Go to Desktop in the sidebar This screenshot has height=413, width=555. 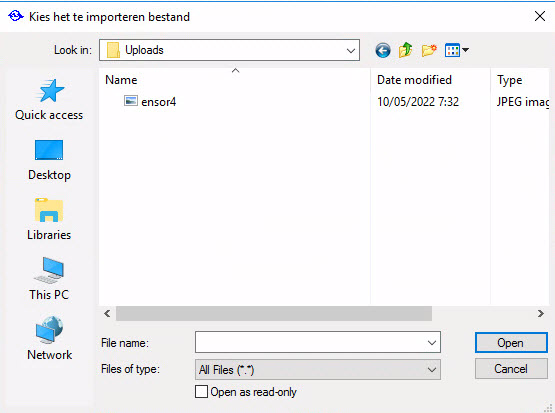49,160
